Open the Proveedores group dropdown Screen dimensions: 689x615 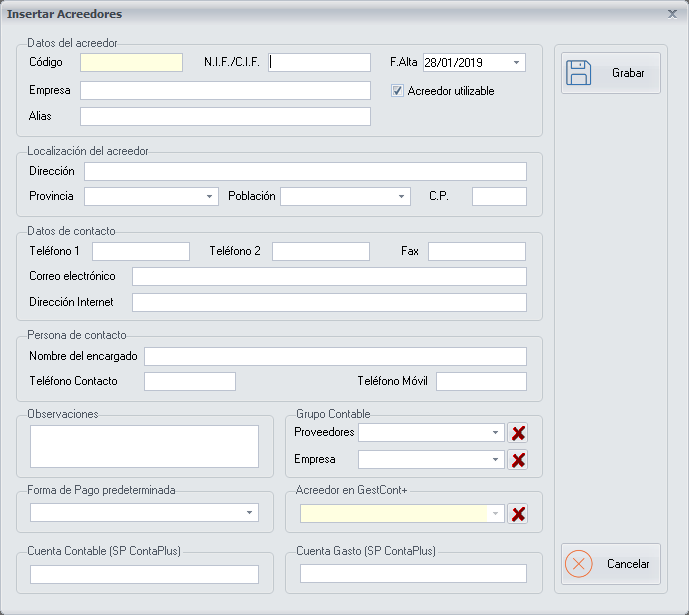click(x=496, y=433)
